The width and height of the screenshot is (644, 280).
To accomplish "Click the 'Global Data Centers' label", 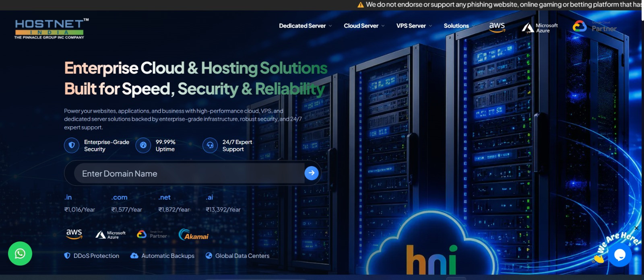I will click(242, 256).
